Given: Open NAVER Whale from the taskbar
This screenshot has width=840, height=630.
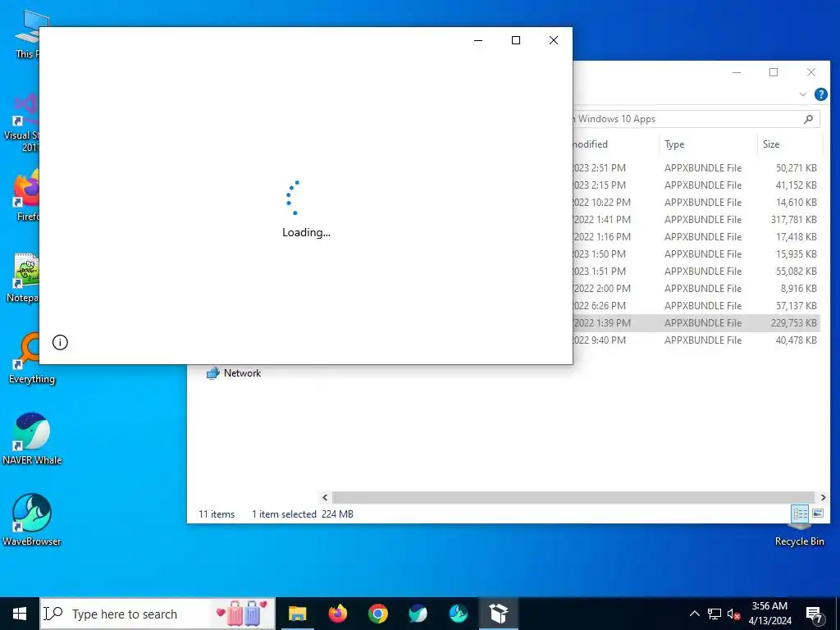Looking at the screenshot, I should tap(418, 614).
